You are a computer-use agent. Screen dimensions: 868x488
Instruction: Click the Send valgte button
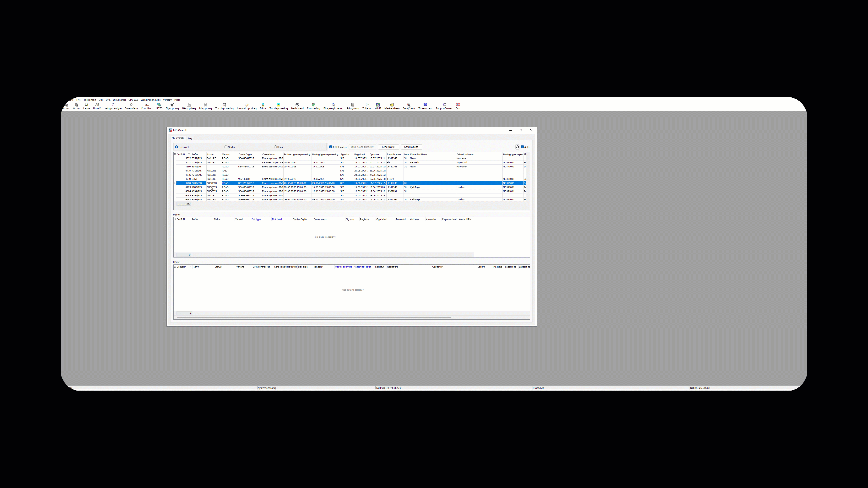click(389, 147)
